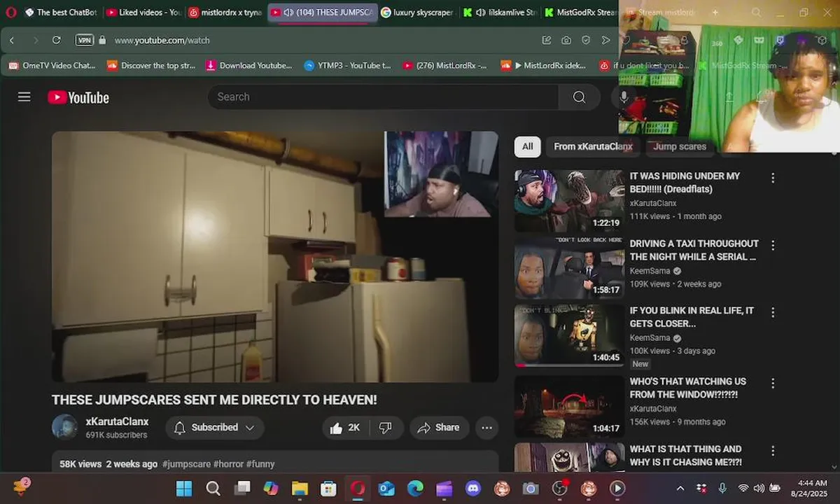The image size is (840, 504).
Task: Open the DRIVING A TAXI video thumbnail
Action: [569, 269]
